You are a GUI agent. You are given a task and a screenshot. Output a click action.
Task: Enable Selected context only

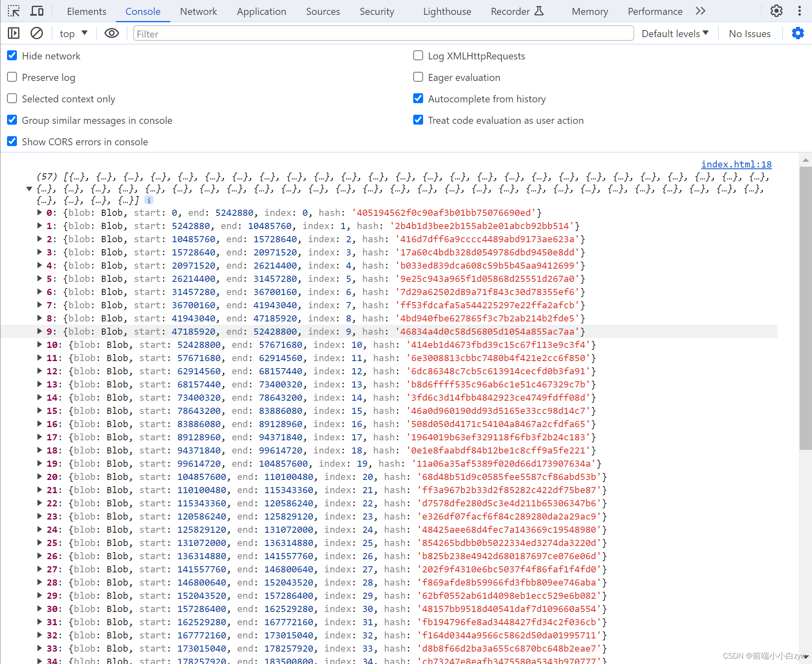pos(12,98)
